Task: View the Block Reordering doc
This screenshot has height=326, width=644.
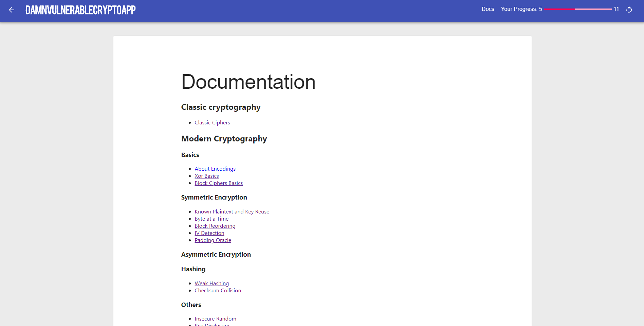Action: [x=215, y=226]
